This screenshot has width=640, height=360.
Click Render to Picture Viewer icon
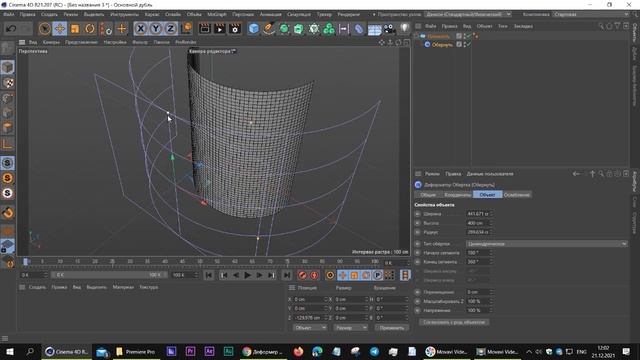click(220, 29)
